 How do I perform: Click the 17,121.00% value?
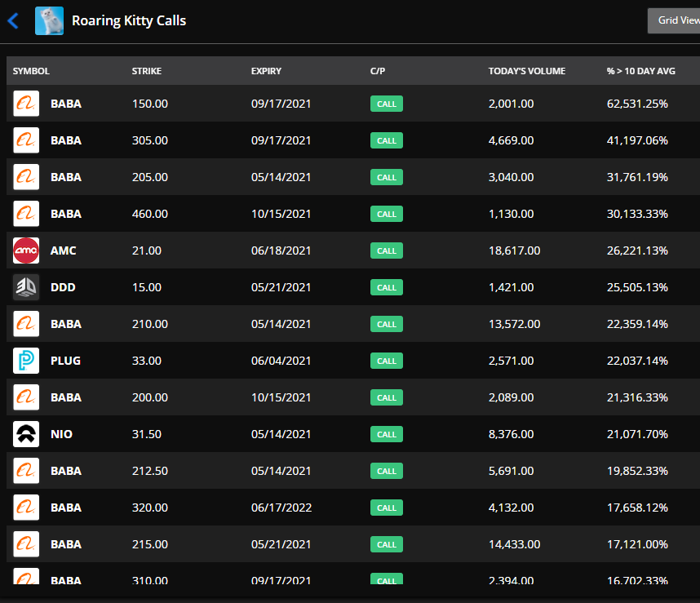(x=637, y=544)
